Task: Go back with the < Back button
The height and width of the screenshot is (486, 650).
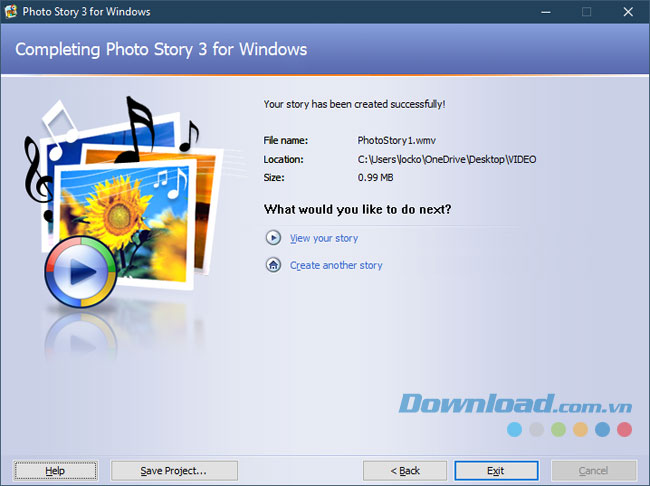Action: pyautogui.click(x=405, y=471)
